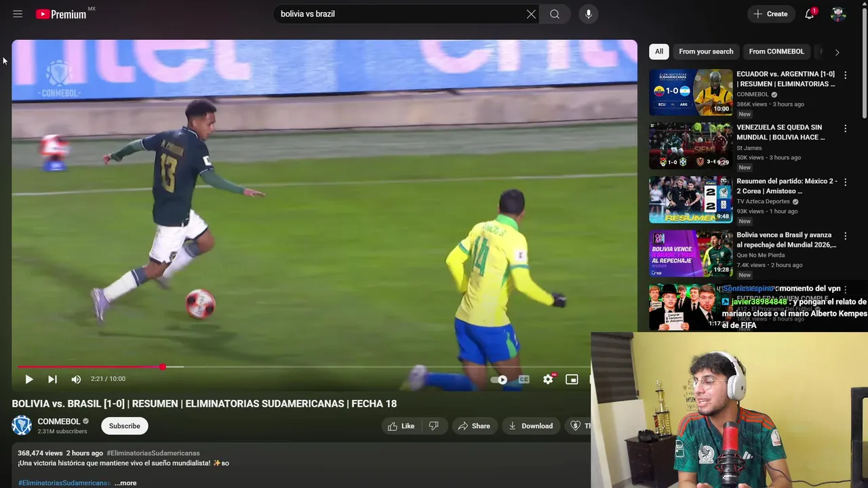Open #EliminatoriasSudamericanas hashtag next to views
Image resolution: width=868 pixels, height=488 pixels.
(153, 453)
